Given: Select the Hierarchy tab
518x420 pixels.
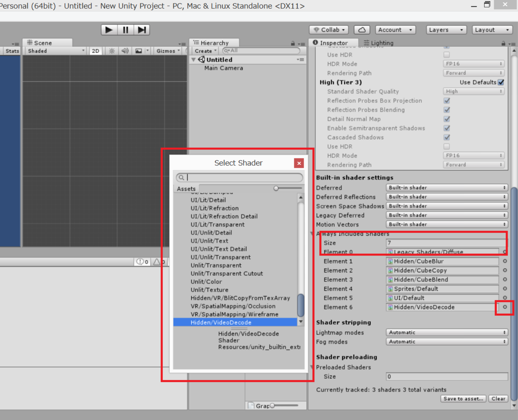Looking at the screenshot, I should coord(214,43).
